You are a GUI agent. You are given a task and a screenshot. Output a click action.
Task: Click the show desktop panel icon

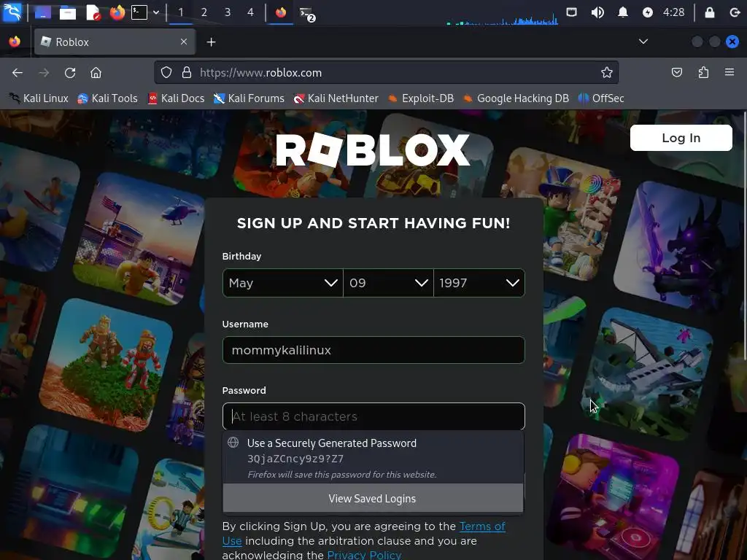pos(43,12)
